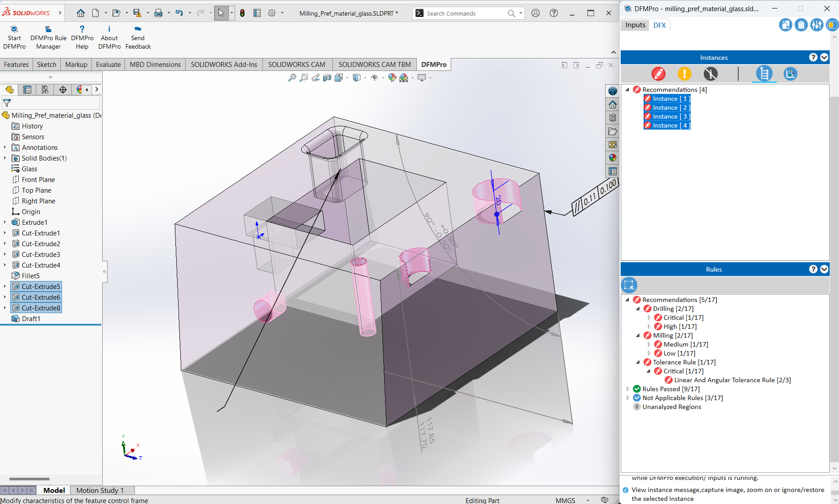Switch to the Inputs tab
The width and height of the screenshot is (839, 504).
(635, 25)
